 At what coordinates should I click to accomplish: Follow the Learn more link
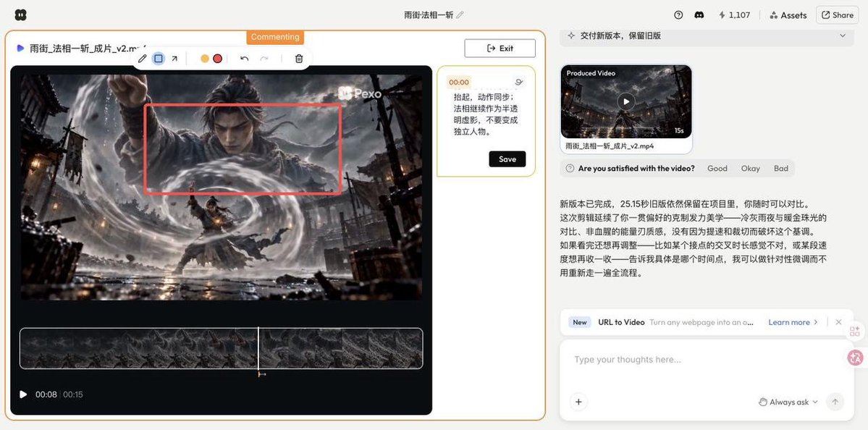click(793, 322)
